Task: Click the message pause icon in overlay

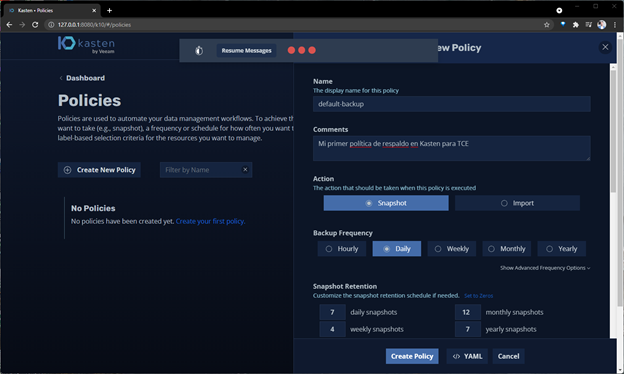Action: 199,51
